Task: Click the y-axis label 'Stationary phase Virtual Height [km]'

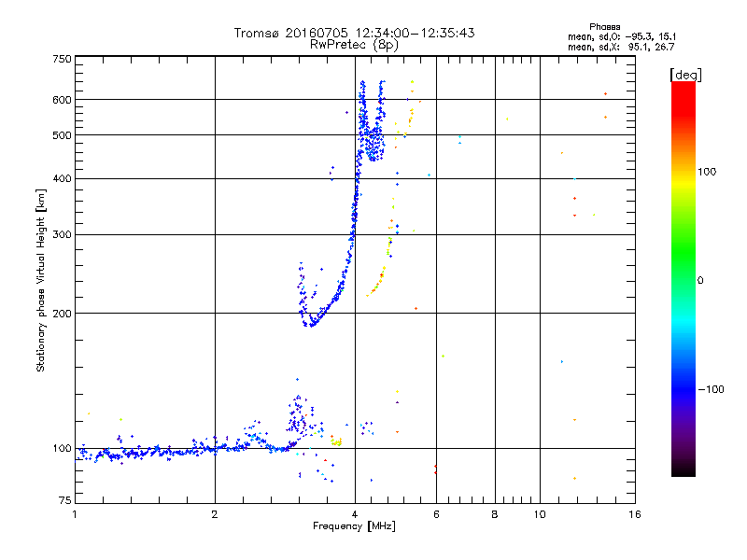Action: tap(41, 280)
